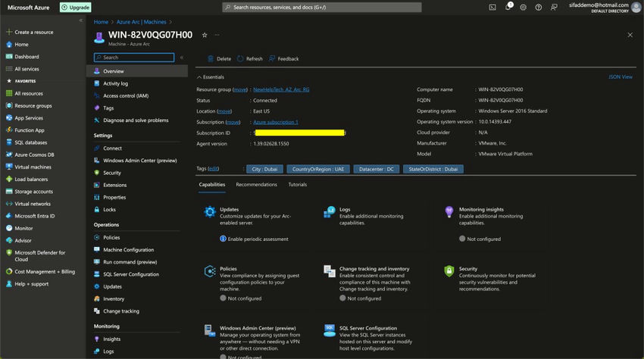Click the City : Dubai tag
Viewport: 644px width, 359px height.
point(264,169)
